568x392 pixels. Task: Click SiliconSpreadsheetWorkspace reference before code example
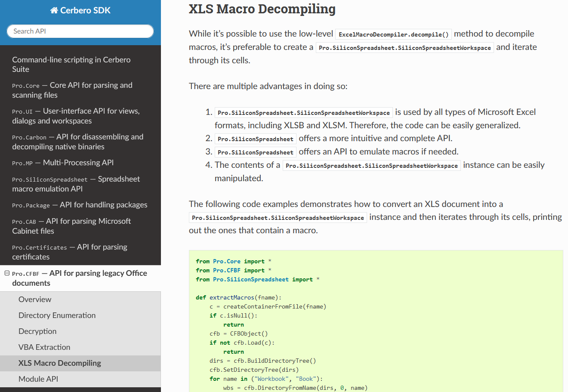[278, 218]
